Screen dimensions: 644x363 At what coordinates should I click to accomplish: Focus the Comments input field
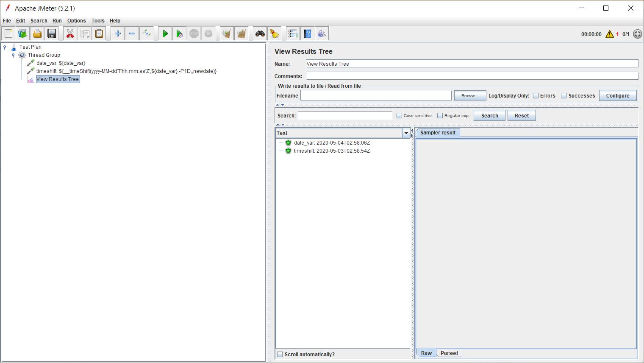[472, 76]
